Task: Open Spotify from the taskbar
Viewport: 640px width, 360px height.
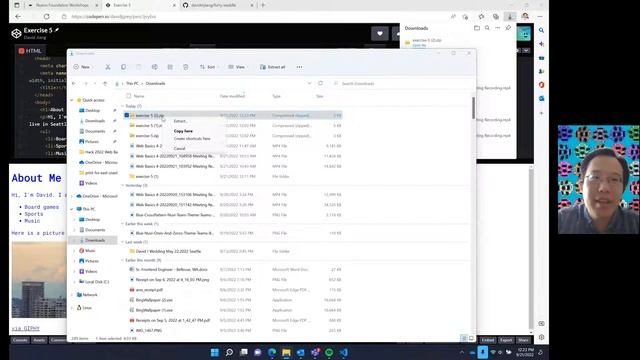Action: pyautogui.click(x=329, y=352)
